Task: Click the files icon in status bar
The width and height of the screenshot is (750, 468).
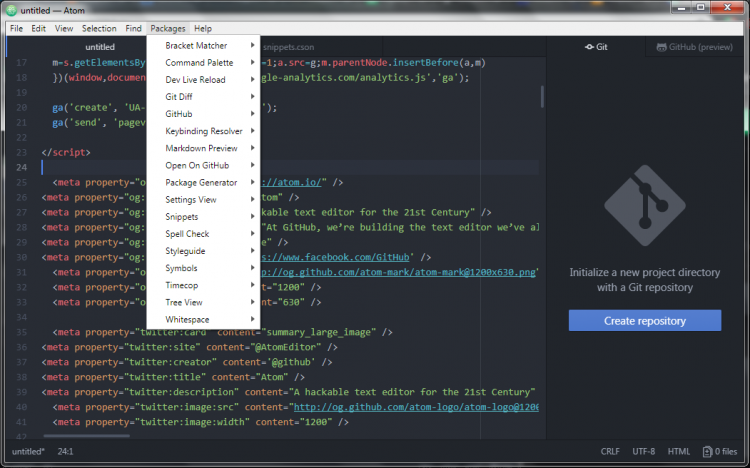Action: [x=707, y=451]
